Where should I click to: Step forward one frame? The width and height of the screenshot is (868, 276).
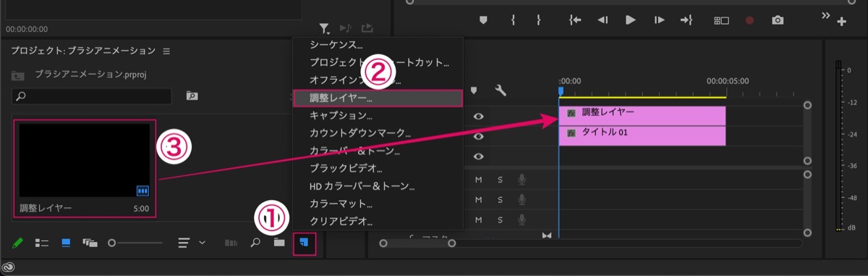click(659, 20)
